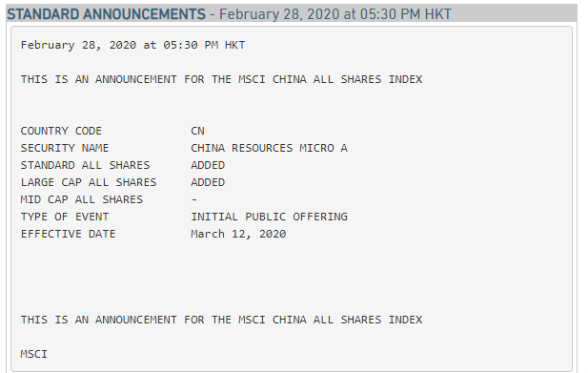This screenshot has width=588, height=373.
Task: Click the INITIAL PUBLIC OFFERING value
Action: (270, 217)
